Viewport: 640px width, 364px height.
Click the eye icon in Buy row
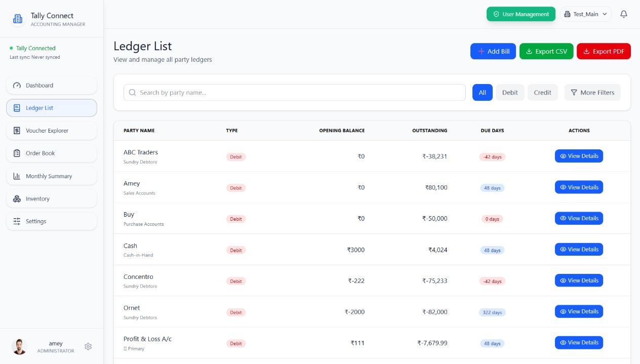pyautogui.click(x=563, y=218)
